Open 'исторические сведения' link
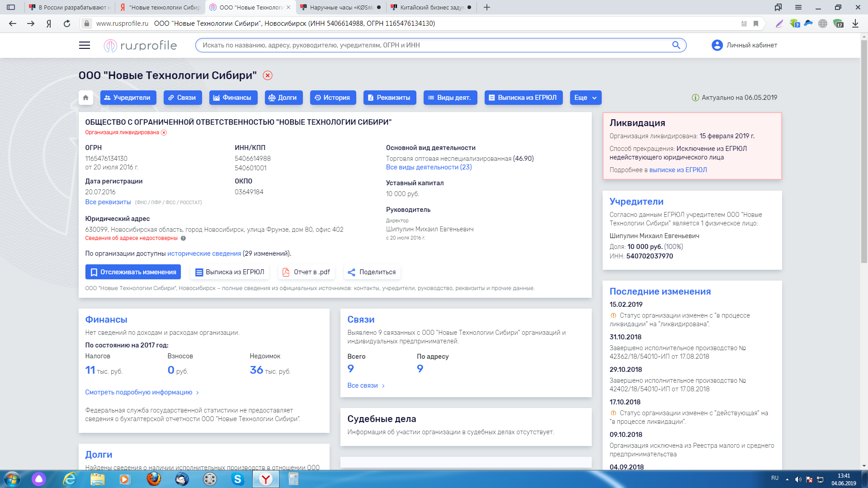The image size is (868, 488). [x=204, y=253]
